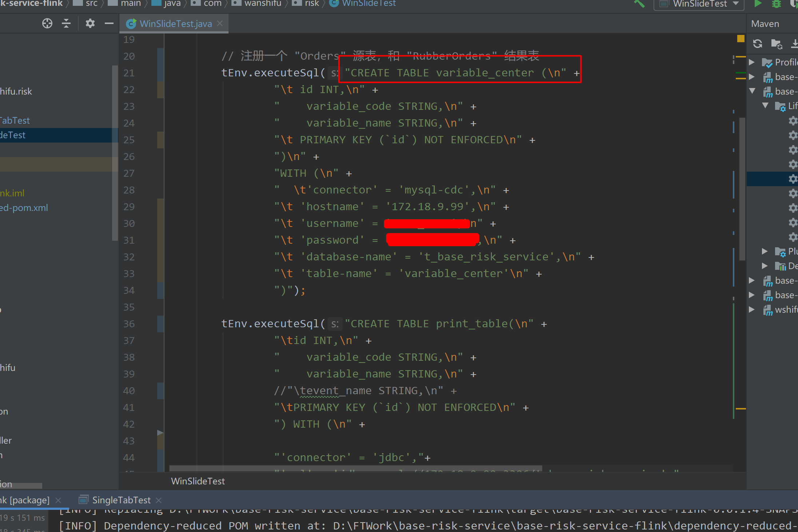
Task: Click the risk folder in the breadcrumb
Action: pyautogui.click(x=311, y=3)
